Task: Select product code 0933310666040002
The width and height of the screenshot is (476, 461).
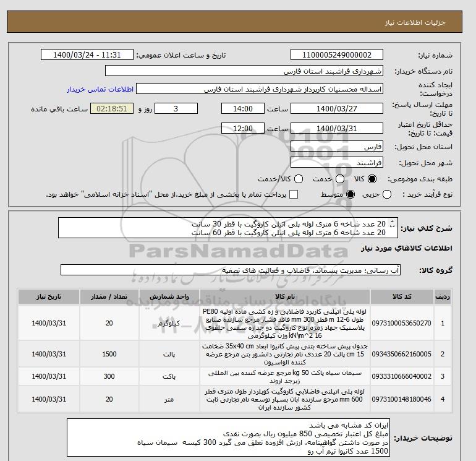Action: pos(402,376)
